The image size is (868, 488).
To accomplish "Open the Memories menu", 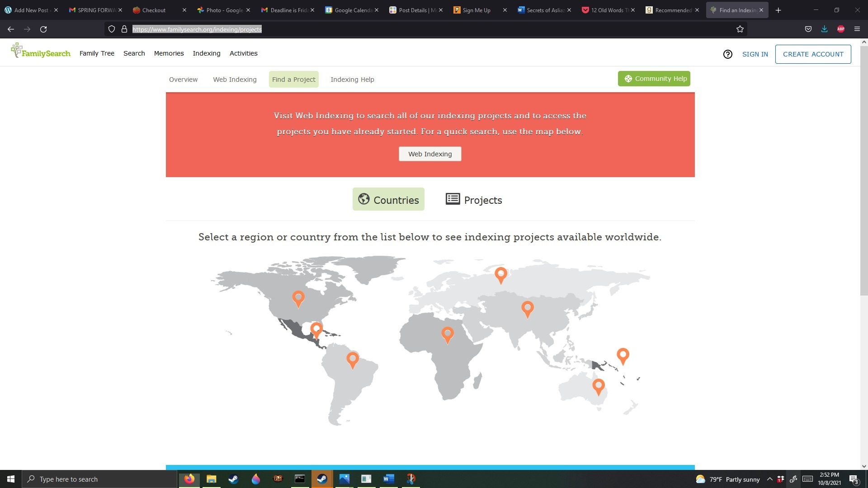I will [169, 53].
